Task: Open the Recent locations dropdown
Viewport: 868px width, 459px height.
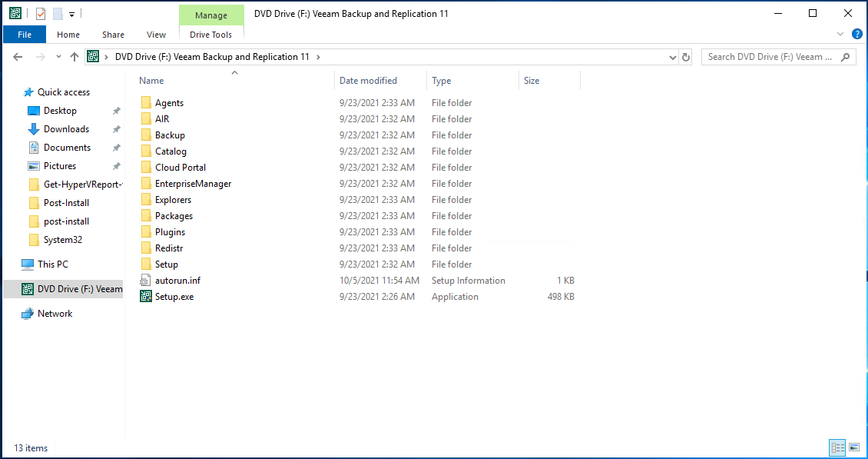Action: (58, 57)
